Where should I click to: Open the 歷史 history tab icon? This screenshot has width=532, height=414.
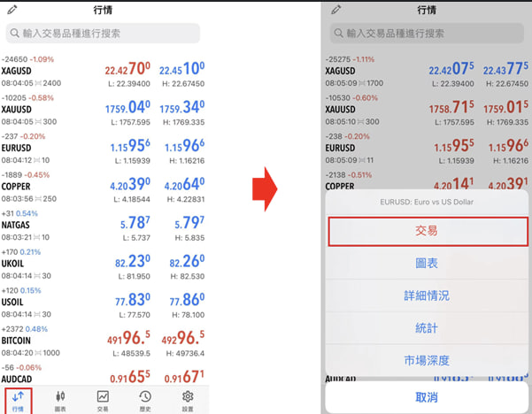click(144, 399)
